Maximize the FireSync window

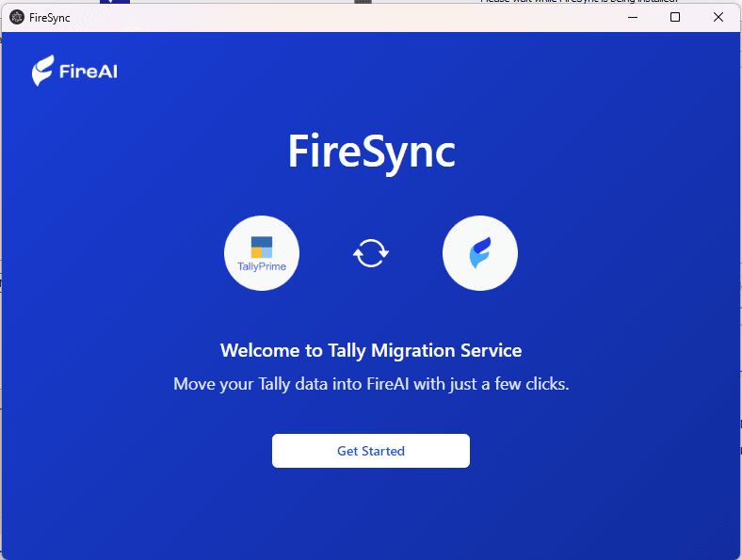pos(675,18)
